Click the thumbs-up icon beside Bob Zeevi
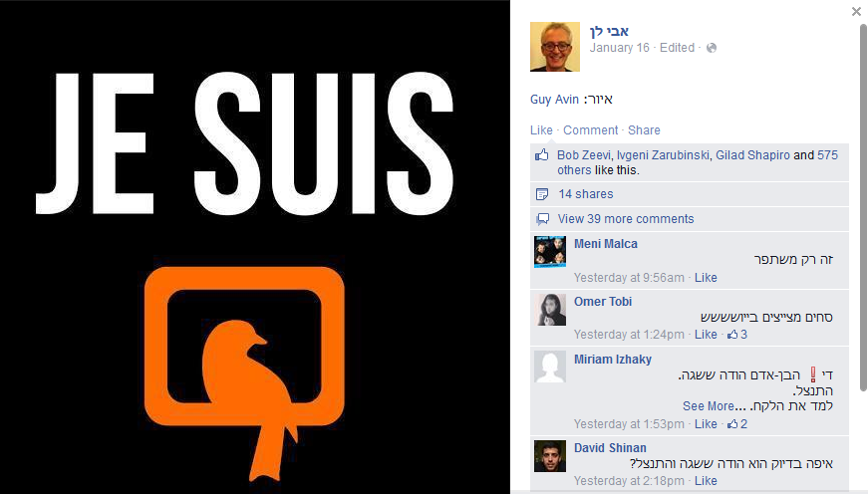The image size is (868, 494). [x=541, y=155]
